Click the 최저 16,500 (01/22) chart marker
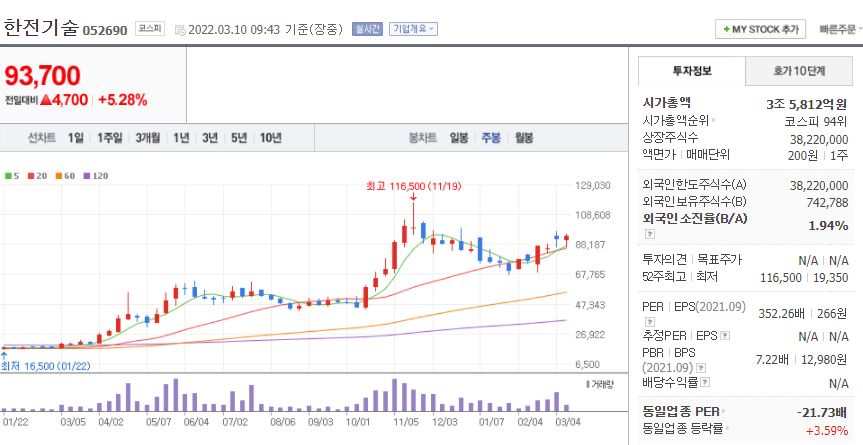The height and width of the screenshot is (445, 863). click(46, 366)
